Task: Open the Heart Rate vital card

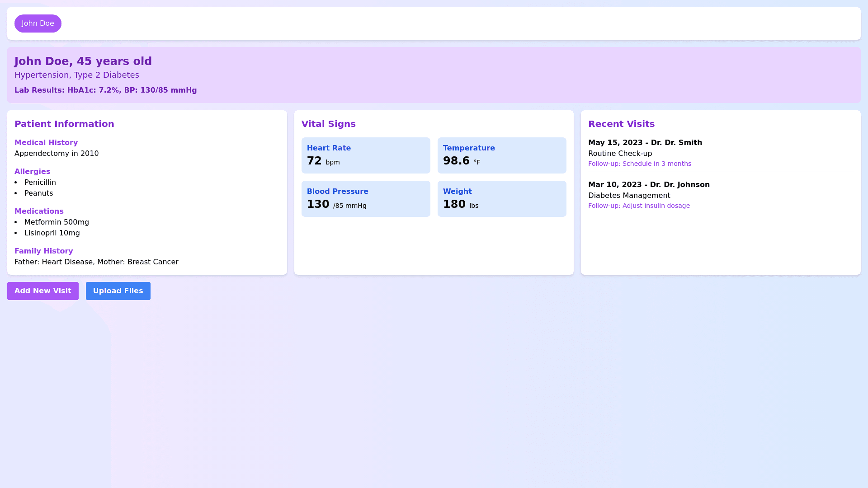Action: [365, 155]
